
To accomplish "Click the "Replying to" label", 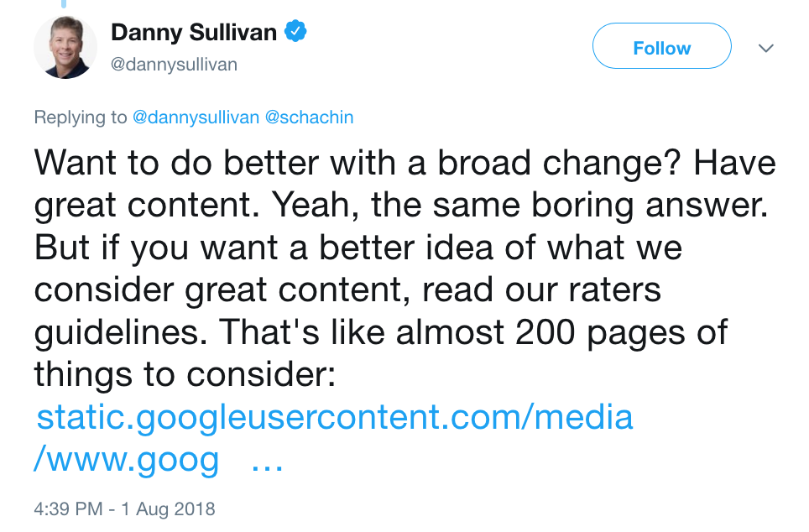I will point(81,117).
